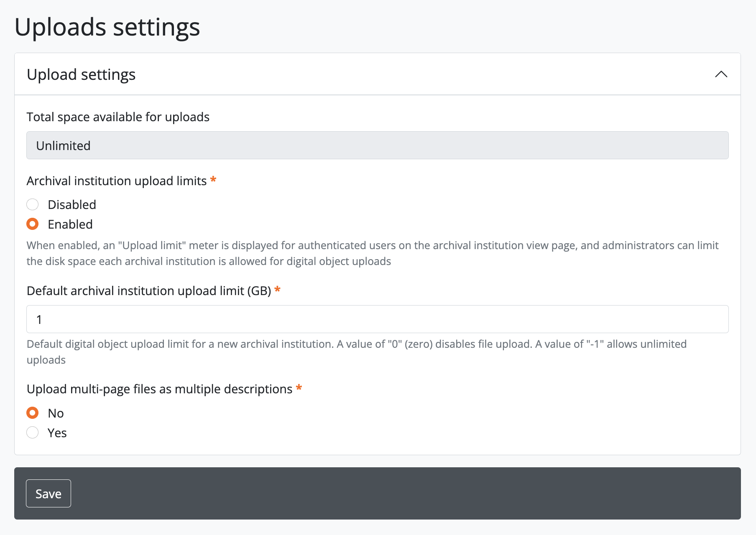The width and height of the screenshot is (756, 535).
Task: Click the 'No' option label text
Action: tap(56, 413)
